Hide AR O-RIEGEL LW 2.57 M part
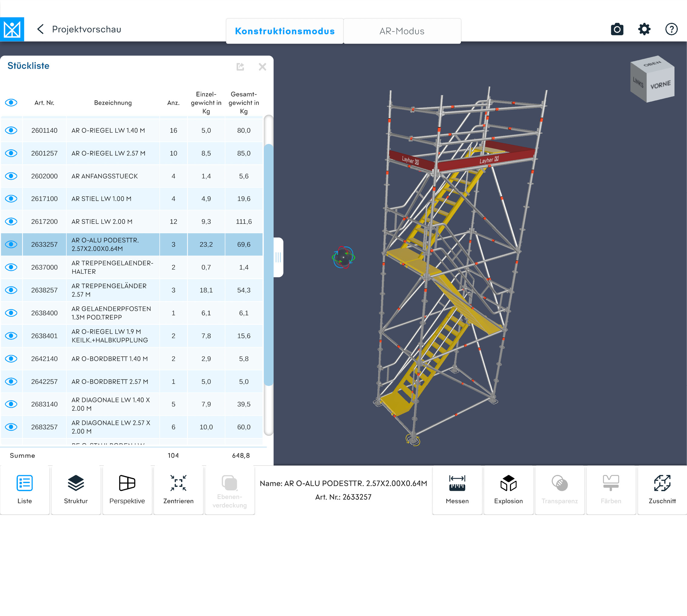The width and height of the screenshot is (687, 616). 11,153
